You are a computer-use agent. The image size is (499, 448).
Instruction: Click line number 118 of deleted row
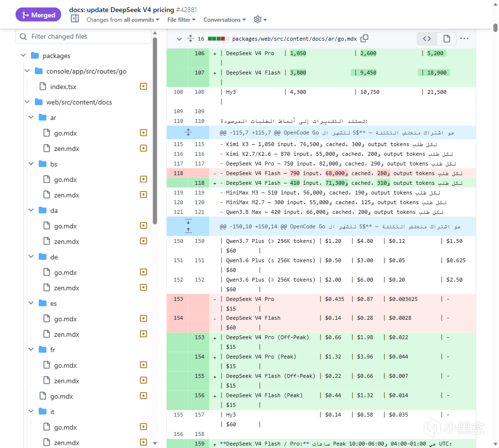(178, 173)
